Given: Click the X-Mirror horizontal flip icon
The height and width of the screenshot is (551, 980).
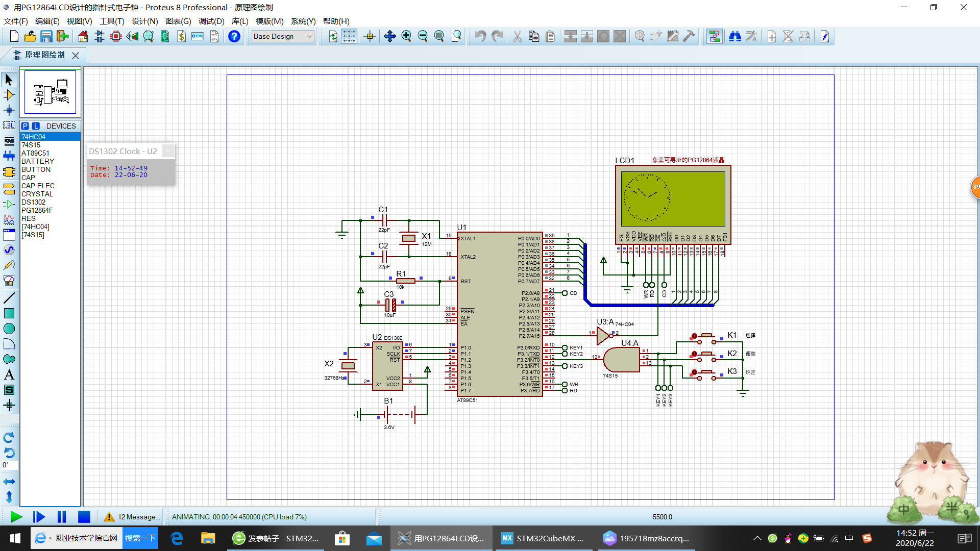Looking at the screenshot, I should point(9,482).
